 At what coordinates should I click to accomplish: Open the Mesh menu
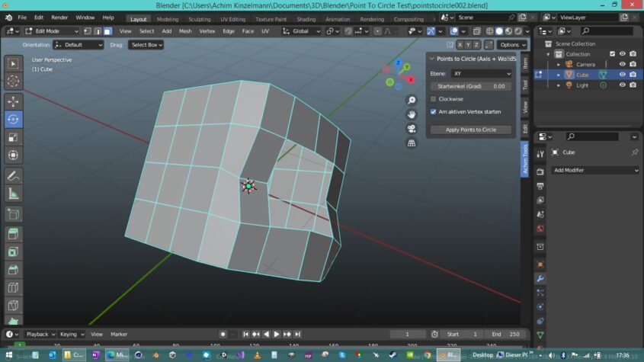point(185,31)
